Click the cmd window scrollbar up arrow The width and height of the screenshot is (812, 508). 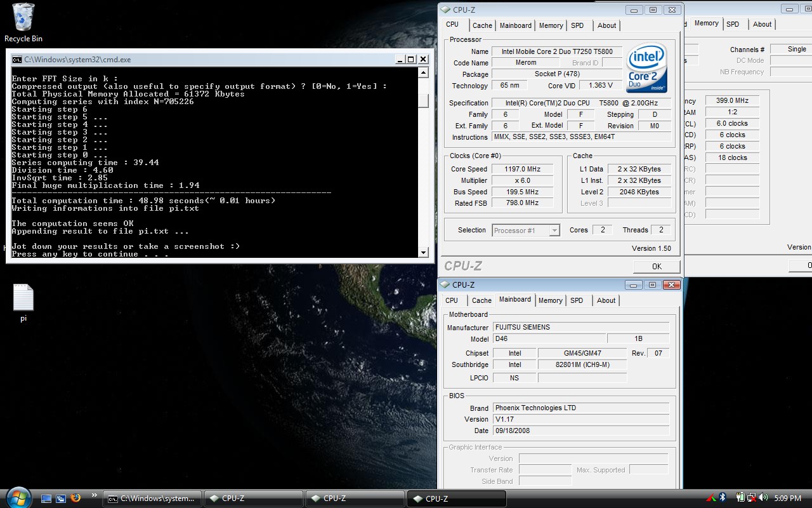[x=423, y=72]
